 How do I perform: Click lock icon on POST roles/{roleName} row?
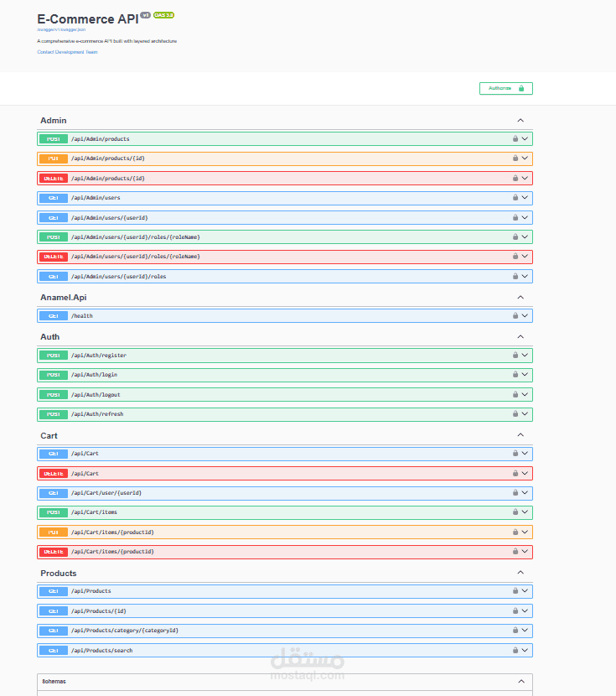(x=515, y=236)
